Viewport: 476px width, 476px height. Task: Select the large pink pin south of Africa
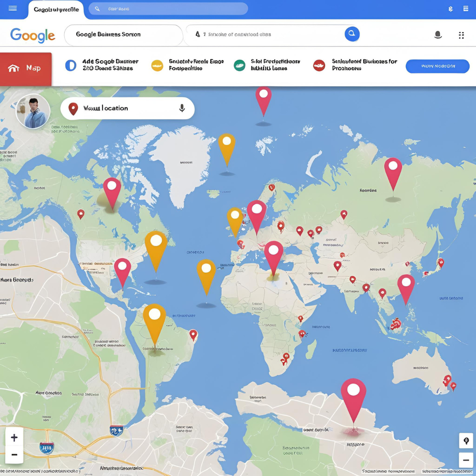pos(353,401)
